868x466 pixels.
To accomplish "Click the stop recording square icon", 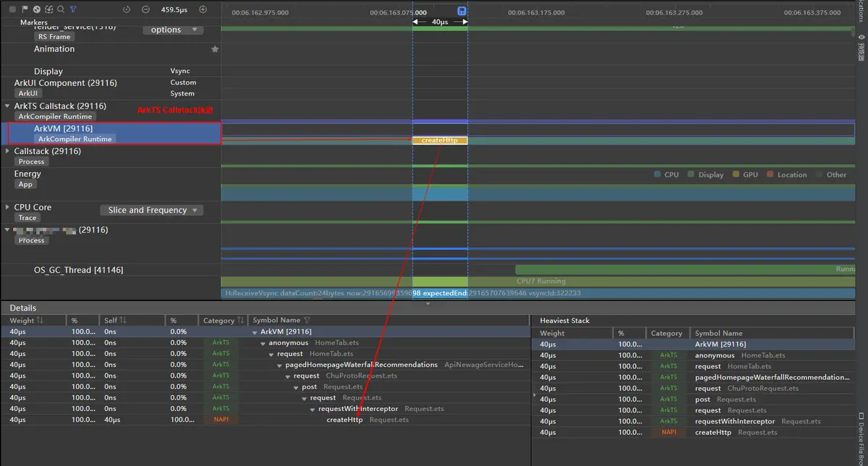I will point(12,9).
